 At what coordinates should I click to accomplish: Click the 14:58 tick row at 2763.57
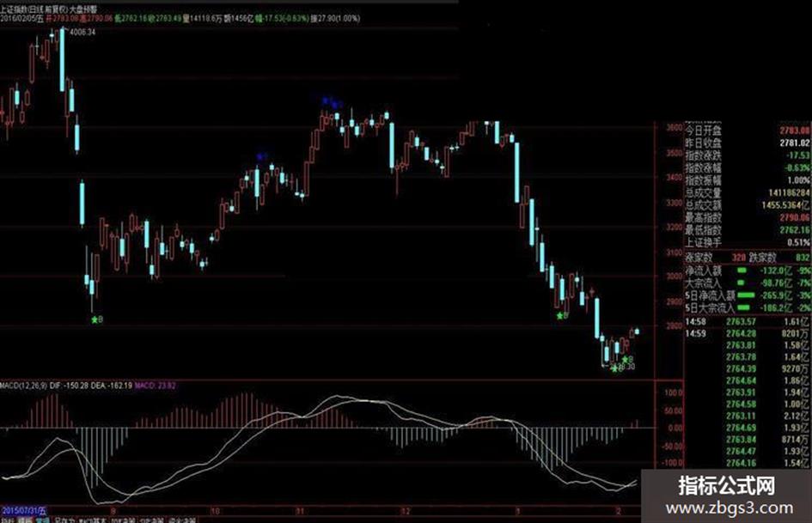tap(748, 321)
